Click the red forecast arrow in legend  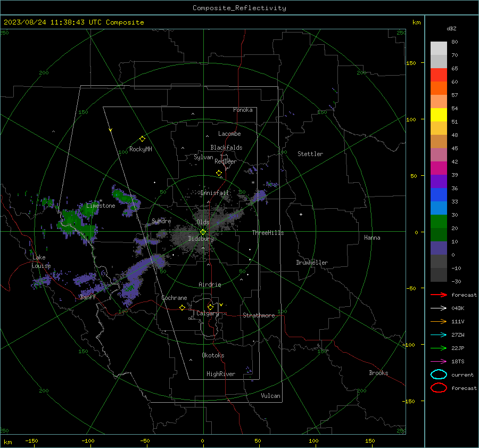(x=439, y=295)
